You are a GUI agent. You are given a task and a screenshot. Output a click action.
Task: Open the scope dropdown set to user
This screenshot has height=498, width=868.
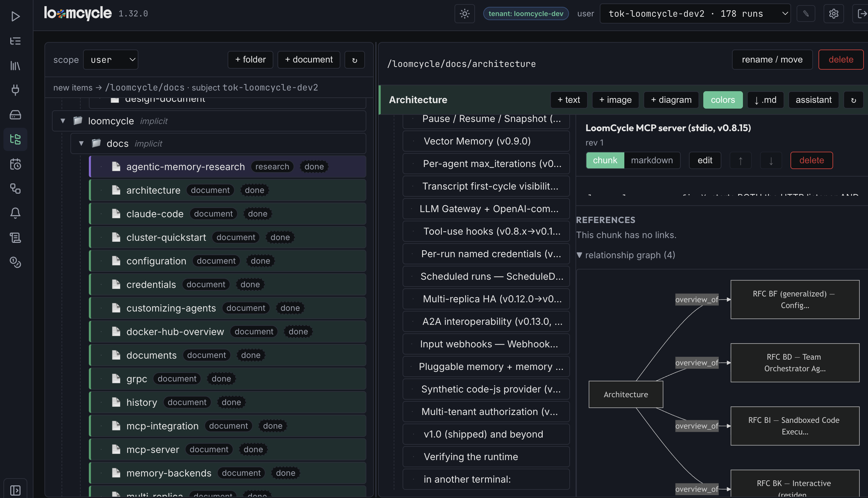click(111, 60)
